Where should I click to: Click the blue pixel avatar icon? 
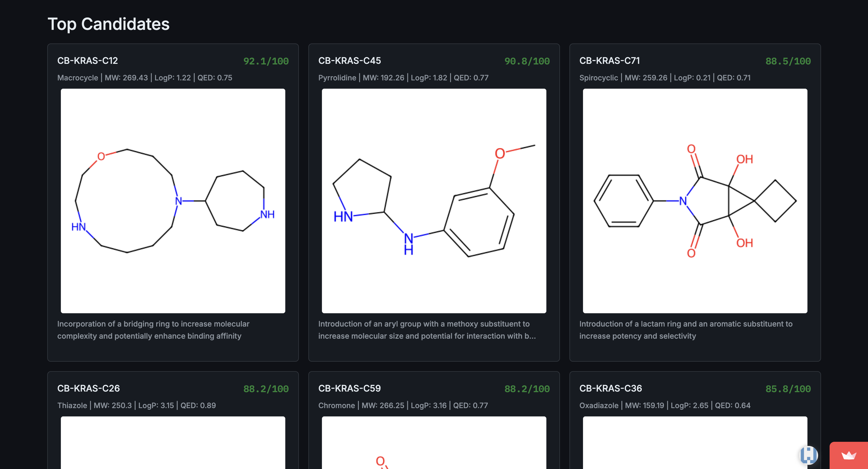809,455
